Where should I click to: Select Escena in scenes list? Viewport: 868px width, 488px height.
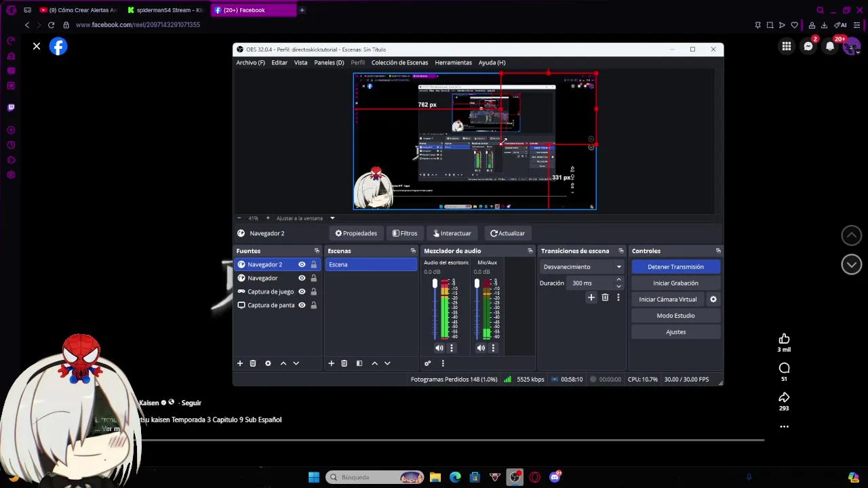pyautogui.click(x=371, y=264)
